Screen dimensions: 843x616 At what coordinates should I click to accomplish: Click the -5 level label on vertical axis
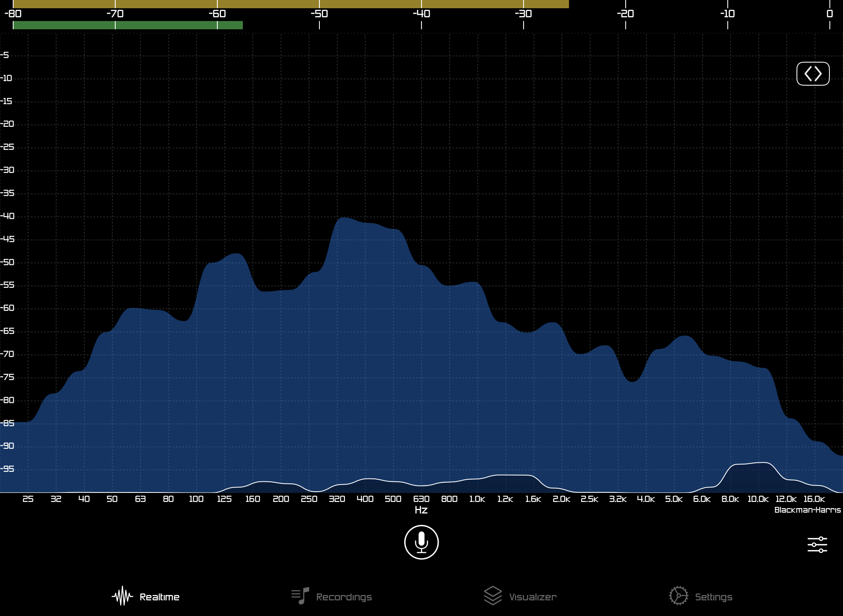[5, 55]
